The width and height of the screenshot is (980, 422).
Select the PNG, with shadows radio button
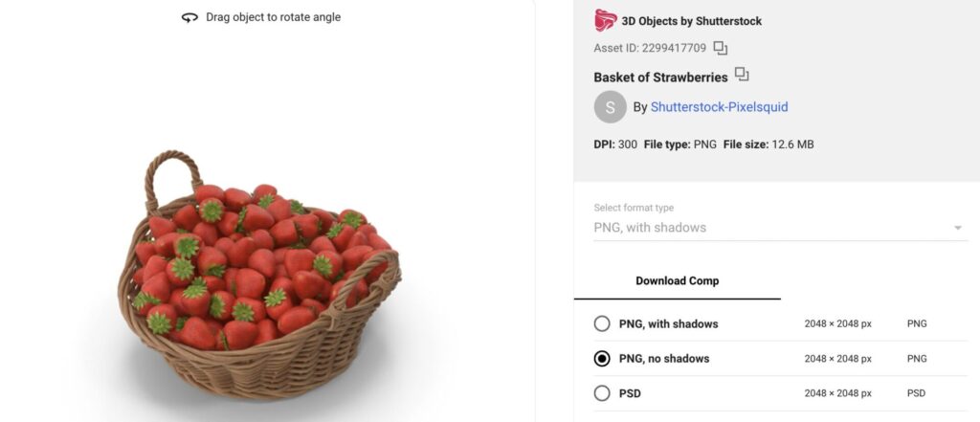click(602, 323)
